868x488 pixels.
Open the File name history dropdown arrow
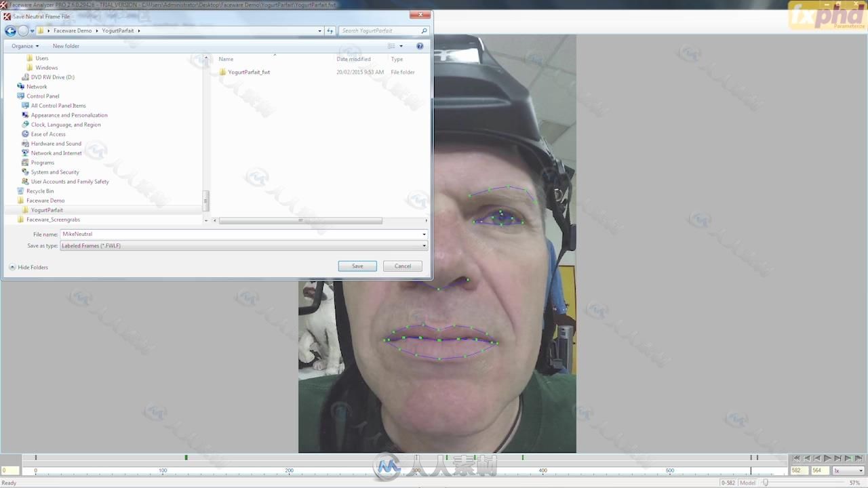[424, 234]
